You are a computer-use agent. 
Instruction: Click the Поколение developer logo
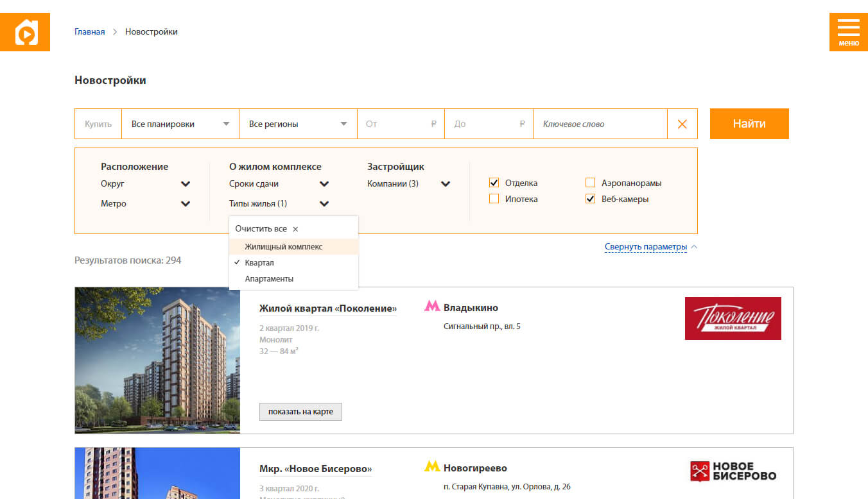point(733,318)
